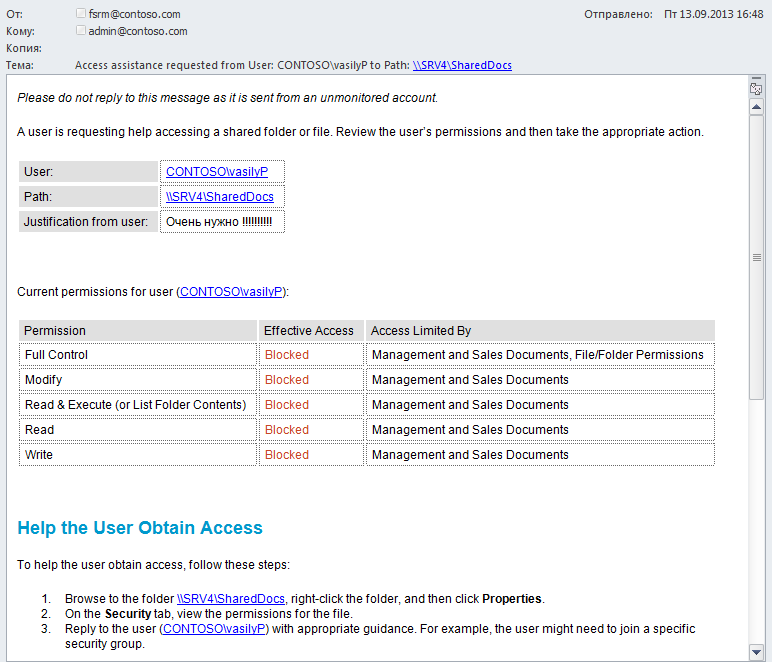Click the 'User:' label cell
This screenshot has height=662, width=772.
[89, 171]
